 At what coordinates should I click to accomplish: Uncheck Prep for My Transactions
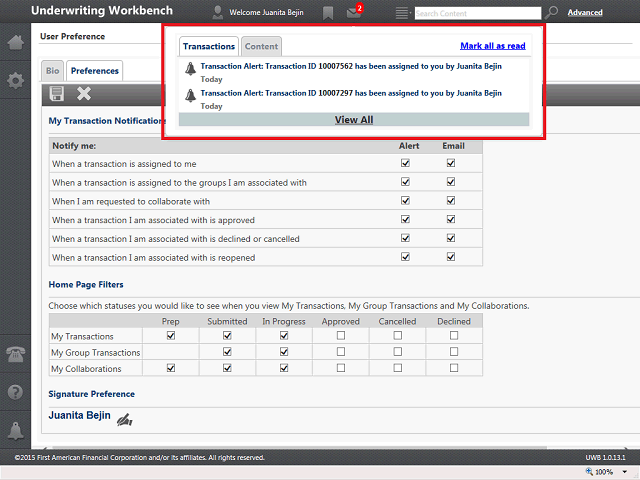point(171,336)
